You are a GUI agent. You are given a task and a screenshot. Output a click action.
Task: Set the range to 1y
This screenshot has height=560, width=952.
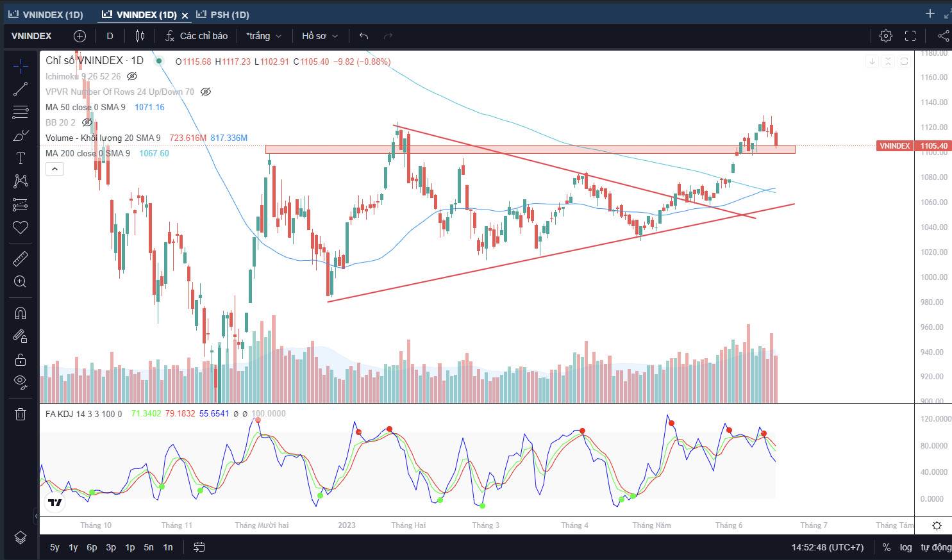point(73,547)
